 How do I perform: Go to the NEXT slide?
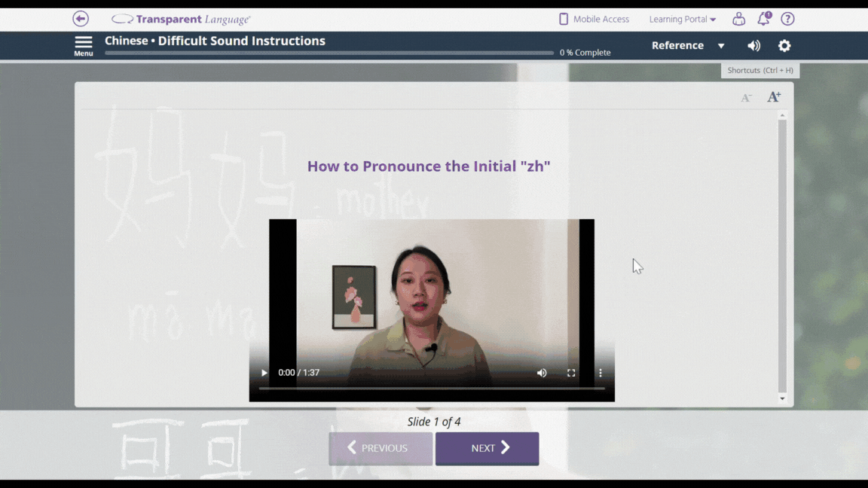coord(487,448)
